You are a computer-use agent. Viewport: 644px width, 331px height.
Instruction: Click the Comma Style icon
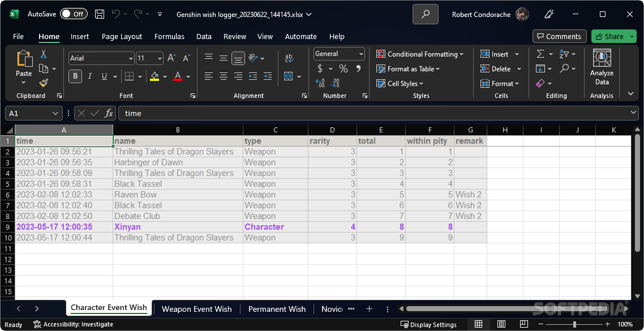[358, 68]
